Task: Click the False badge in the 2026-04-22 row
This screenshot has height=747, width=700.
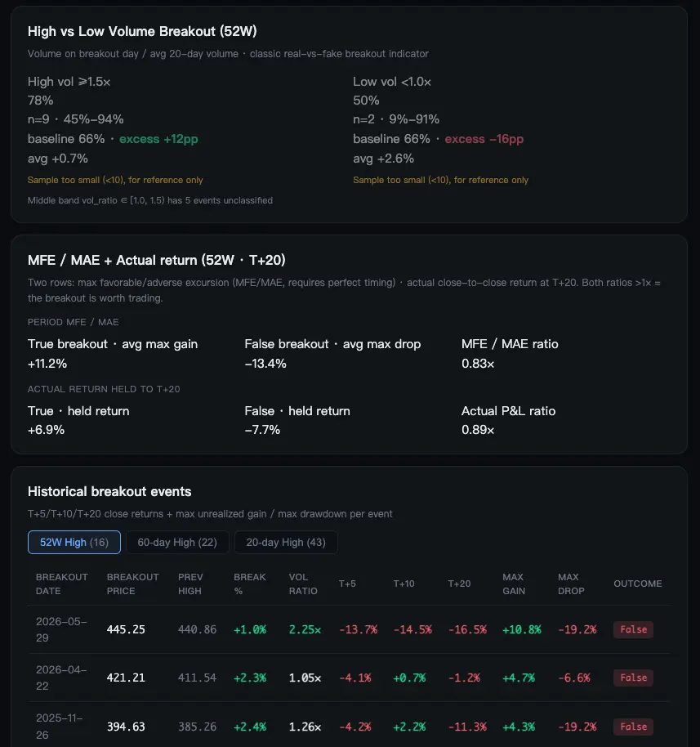Action: pos(633,678)
